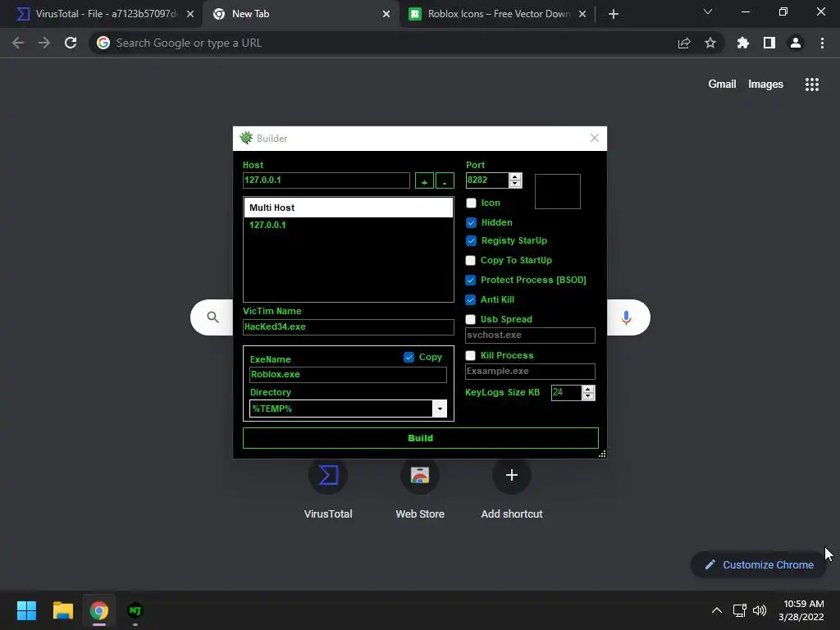Screen dimensions: 840x630
Task: Click the svchost.exe text field
Action: pyautogui.click(x=530, y=336)
